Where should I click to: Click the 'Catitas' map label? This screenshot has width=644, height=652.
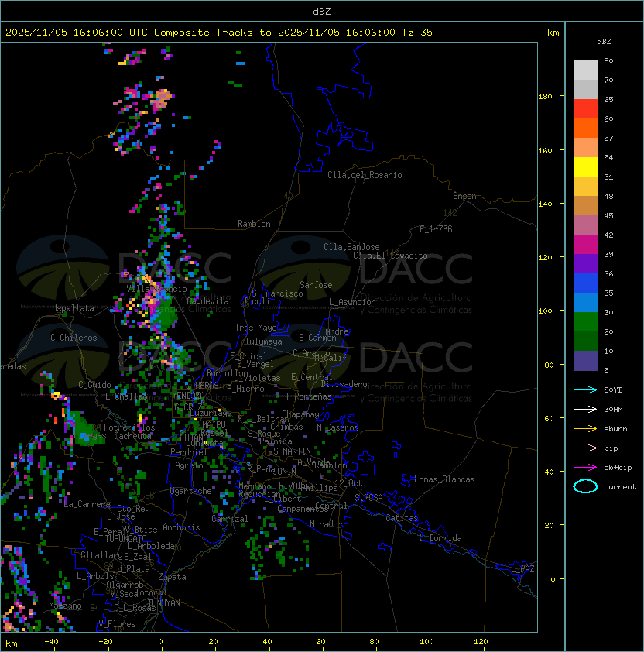click(x=402, y=518)
